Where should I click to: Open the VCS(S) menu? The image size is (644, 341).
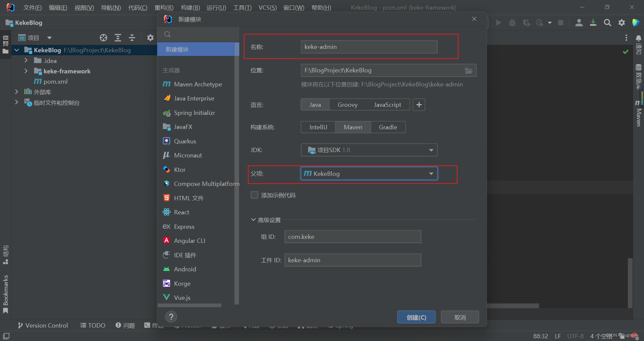tap(268, 7)
